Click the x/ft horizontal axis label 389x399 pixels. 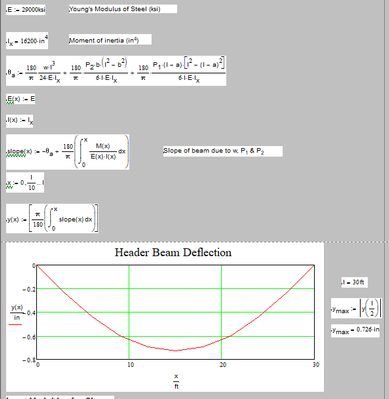click(x=176, y=382)
